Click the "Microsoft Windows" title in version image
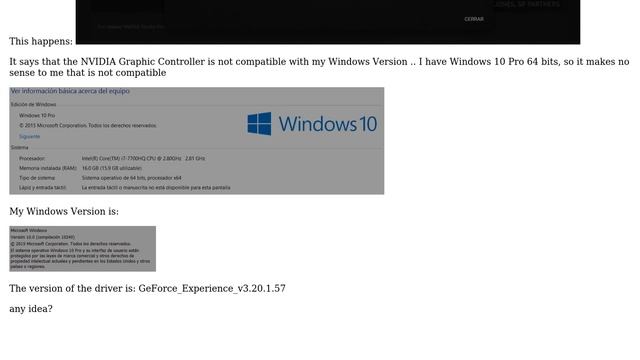The image size is (640, 360). pos(29,231)
